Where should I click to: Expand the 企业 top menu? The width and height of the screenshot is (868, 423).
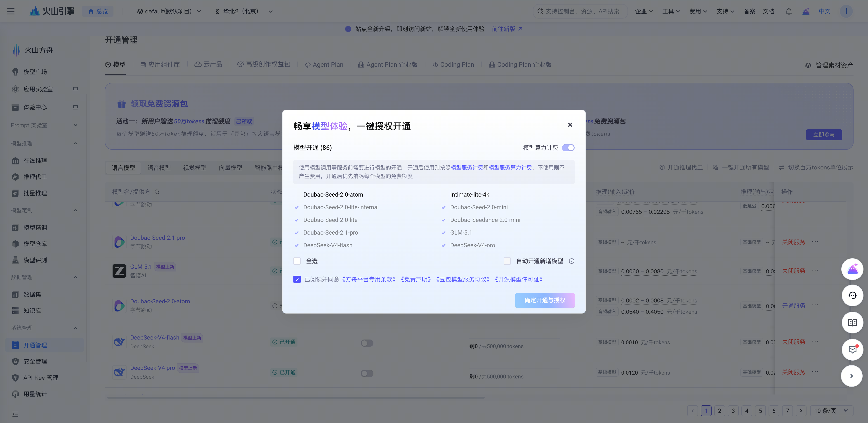pos(644,11)
